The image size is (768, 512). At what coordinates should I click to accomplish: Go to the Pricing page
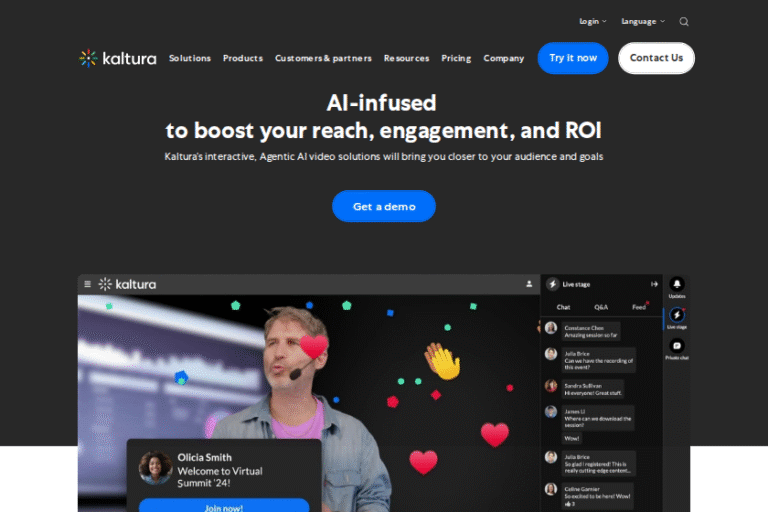(x=456, y=58)
